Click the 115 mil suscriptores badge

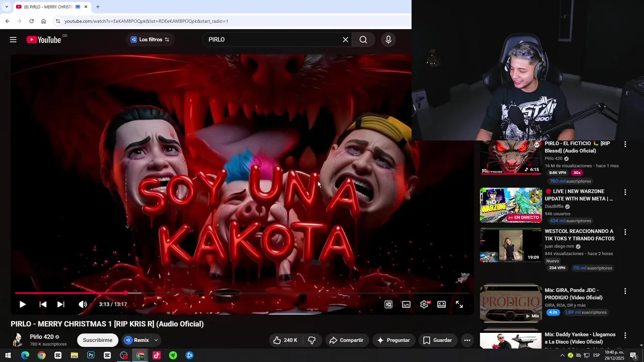pos(593,268)
